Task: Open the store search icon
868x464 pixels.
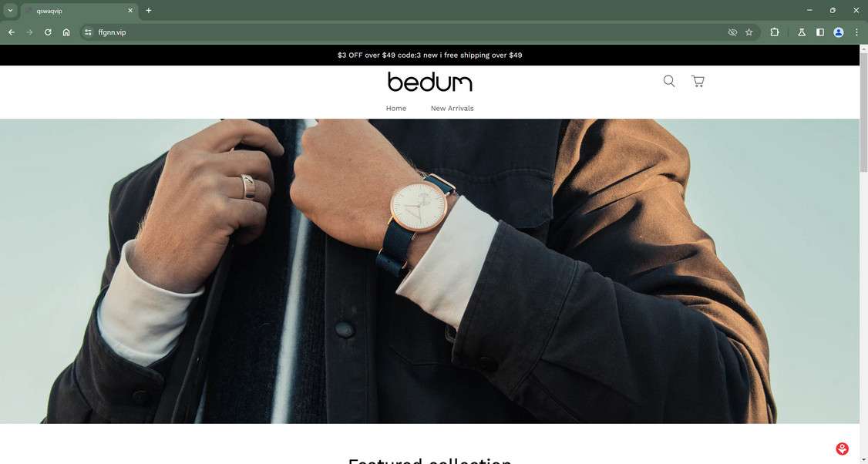Action: tap(668, 82)
